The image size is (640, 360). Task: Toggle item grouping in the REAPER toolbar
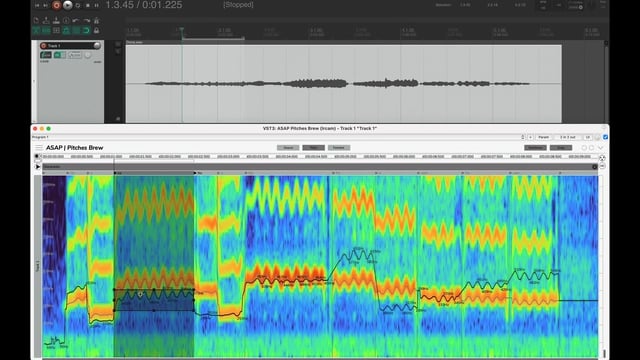46,31
